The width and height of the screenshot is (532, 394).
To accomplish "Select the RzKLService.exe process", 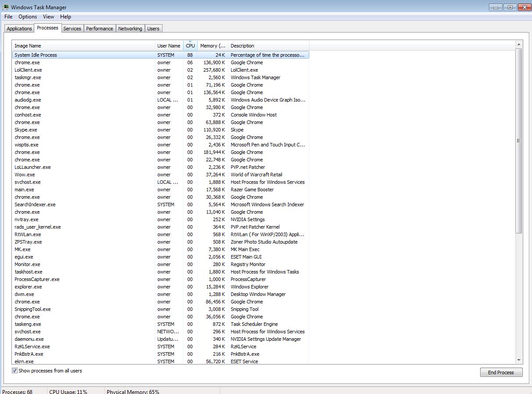I will pyautogui.click(x=160, y=347).
